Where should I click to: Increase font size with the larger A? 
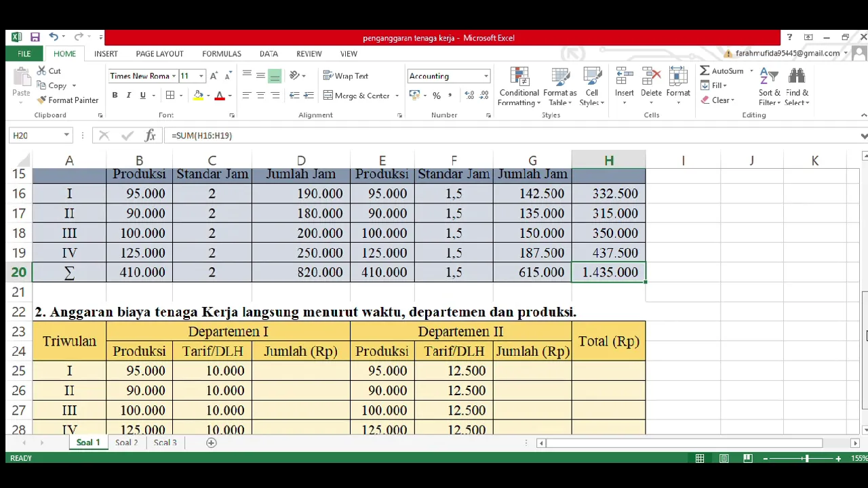coord(214,76)
